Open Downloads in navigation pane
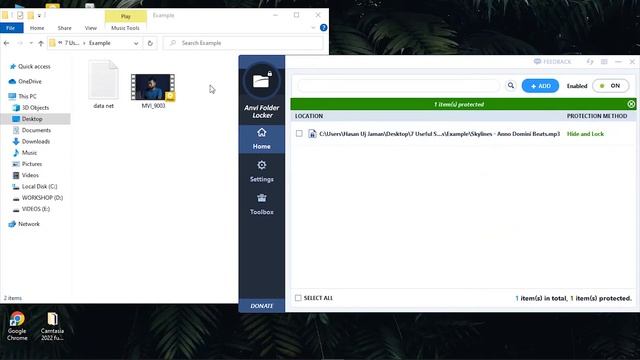Image resolution: width=640 pixels, height=360 pixels. click(x=36, y=141)
